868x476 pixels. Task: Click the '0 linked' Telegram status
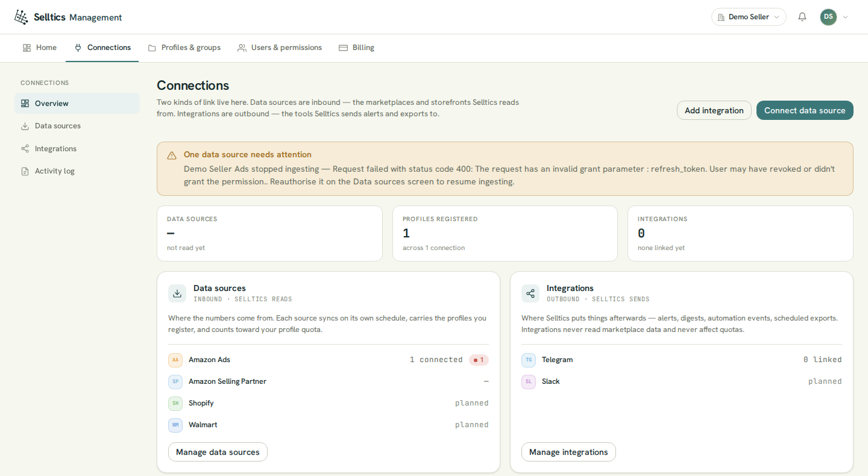pyautogui.click(x=822, y=360)
